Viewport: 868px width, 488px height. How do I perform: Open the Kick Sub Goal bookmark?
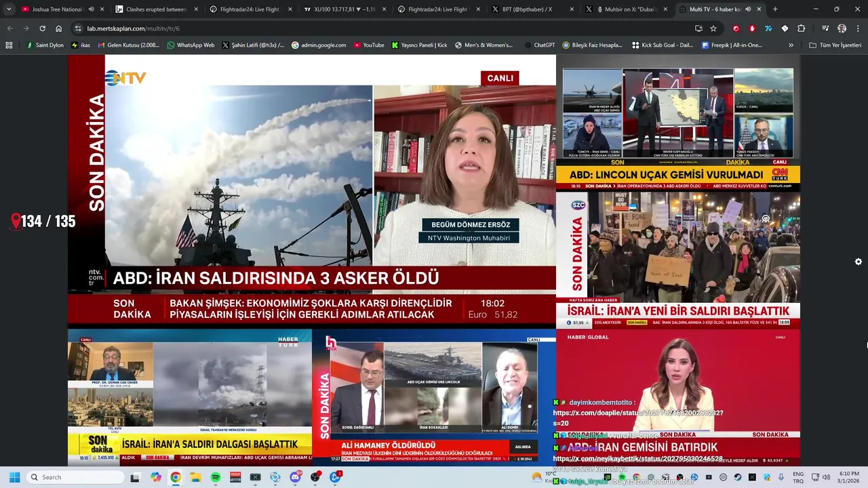pos(663,45)
